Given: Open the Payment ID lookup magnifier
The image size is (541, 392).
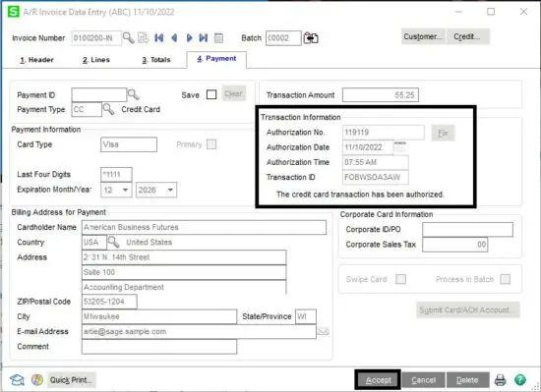Looking at the screenshot, I should (x=133, y=94).
